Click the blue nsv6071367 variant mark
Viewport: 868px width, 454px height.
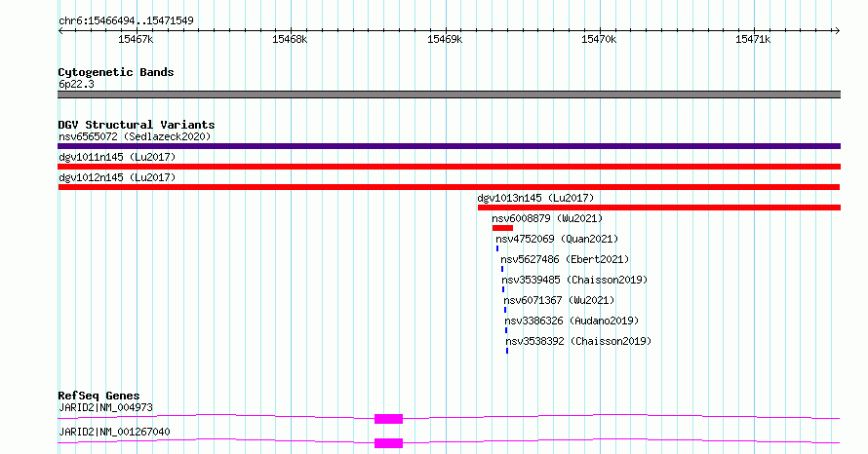tap(505, 310)
